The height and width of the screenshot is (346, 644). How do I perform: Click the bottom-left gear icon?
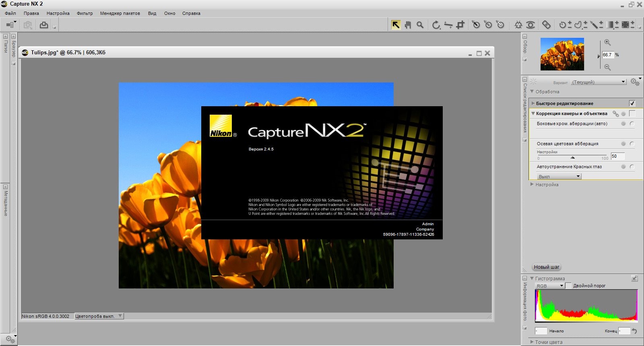(x=10, y=340)
